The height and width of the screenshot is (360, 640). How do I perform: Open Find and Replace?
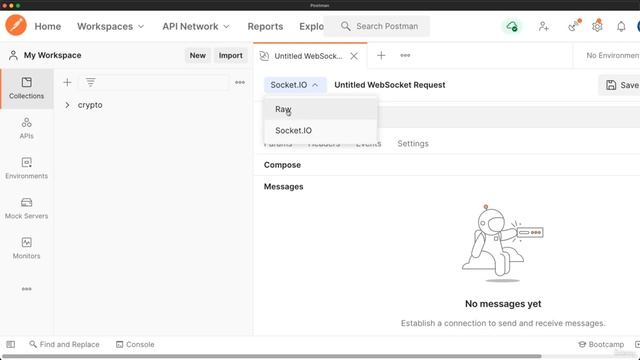tap(64, 344)
